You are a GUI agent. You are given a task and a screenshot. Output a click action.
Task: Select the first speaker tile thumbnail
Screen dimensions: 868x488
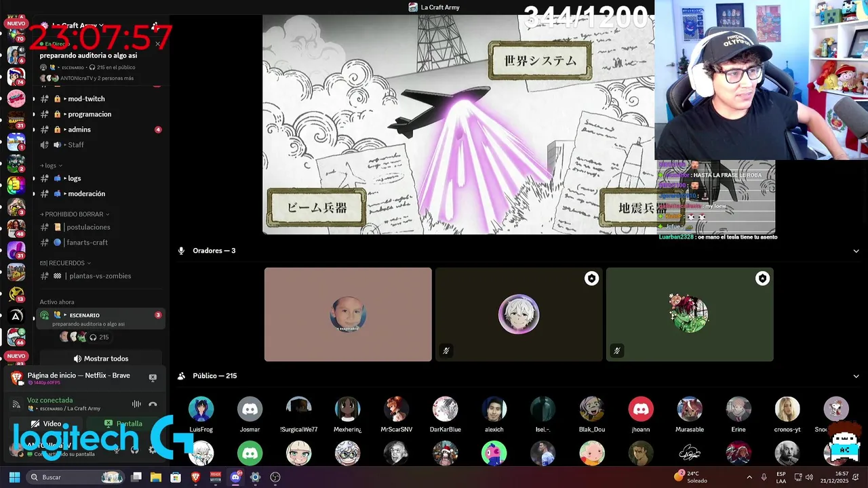tap(348, 314)
